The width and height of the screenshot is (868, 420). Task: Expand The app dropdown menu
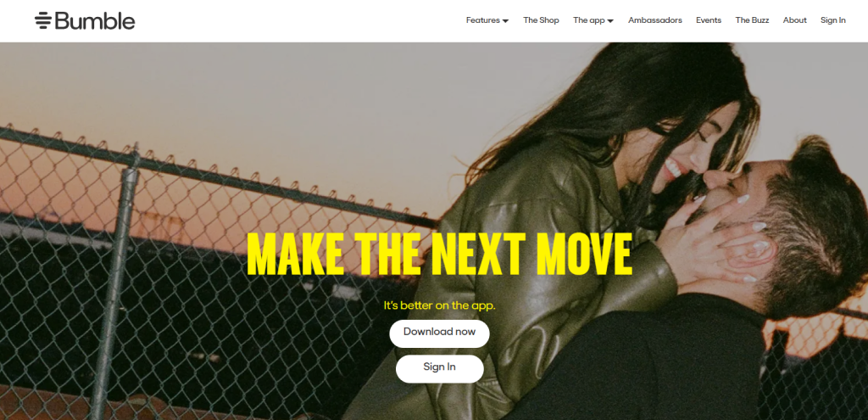[x=593, y=20]
